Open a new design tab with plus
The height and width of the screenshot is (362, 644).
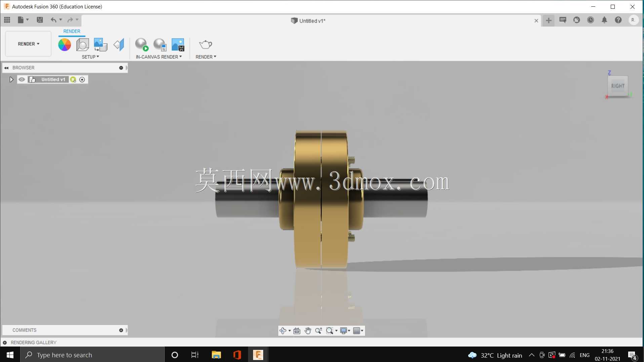549,21
